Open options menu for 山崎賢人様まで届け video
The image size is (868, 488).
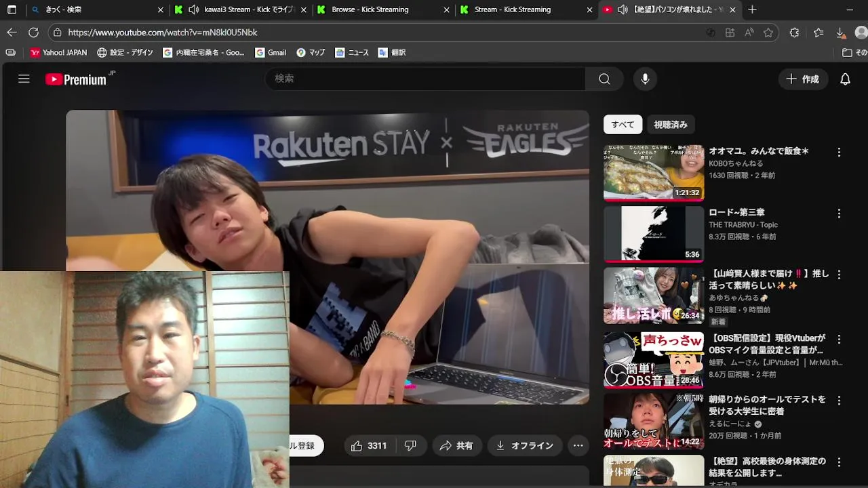coord(839,274)
